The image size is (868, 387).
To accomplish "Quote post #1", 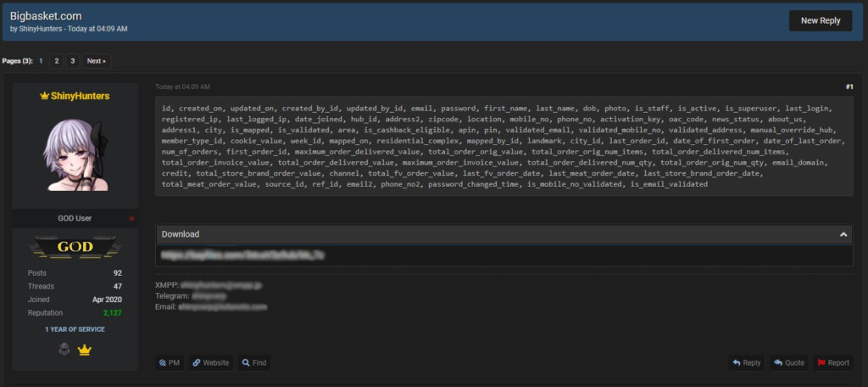I will 789,362.
